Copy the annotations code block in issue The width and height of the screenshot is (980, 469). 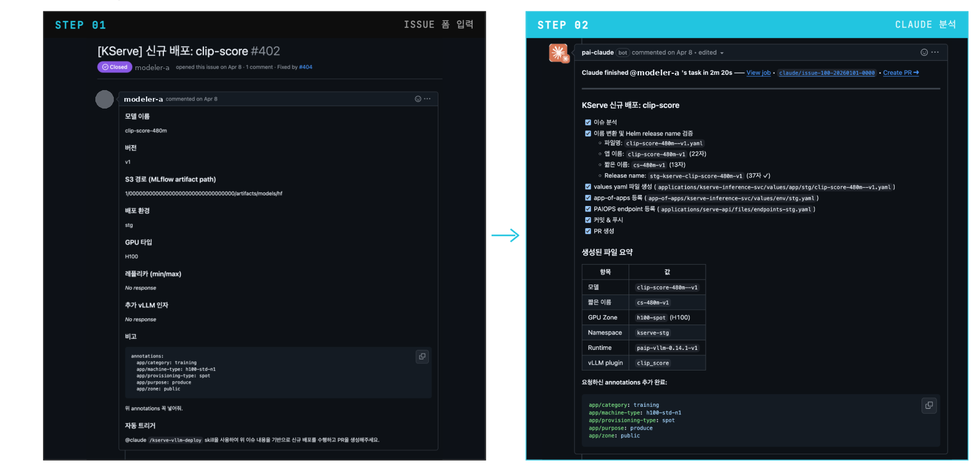[422, 357]
